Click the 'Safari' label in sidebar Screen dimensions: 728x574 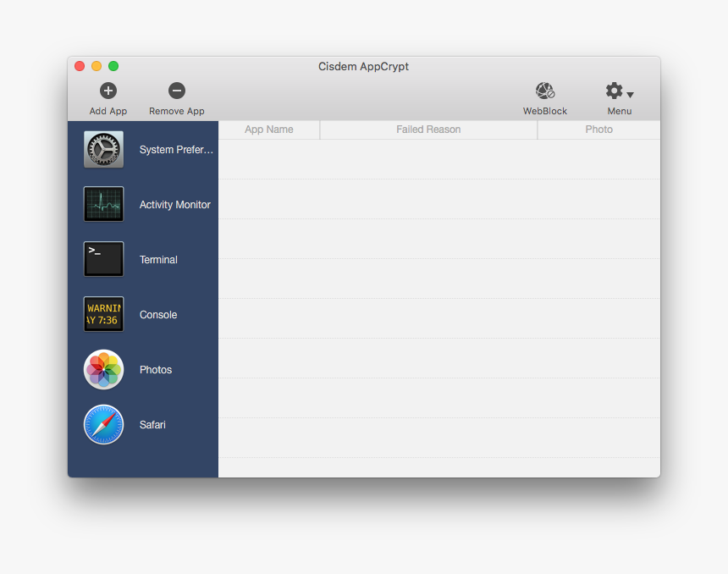pos(152,425)
